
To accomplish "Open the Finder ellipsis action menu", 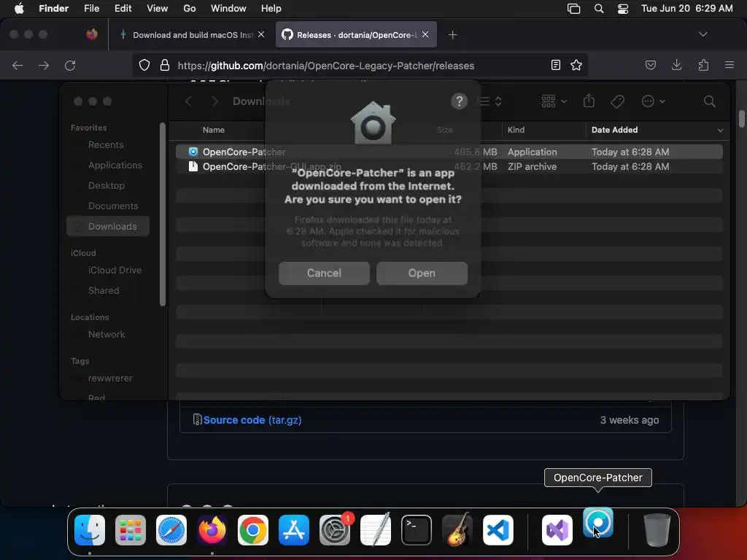I will pyautogui.click(x=653, y=101).
